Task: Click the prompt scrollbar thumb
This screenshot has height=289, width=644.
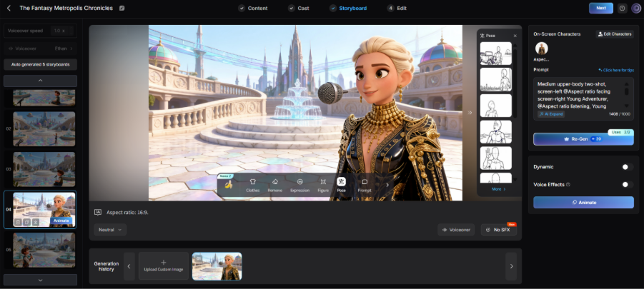Action: click(x=626, y=91)
